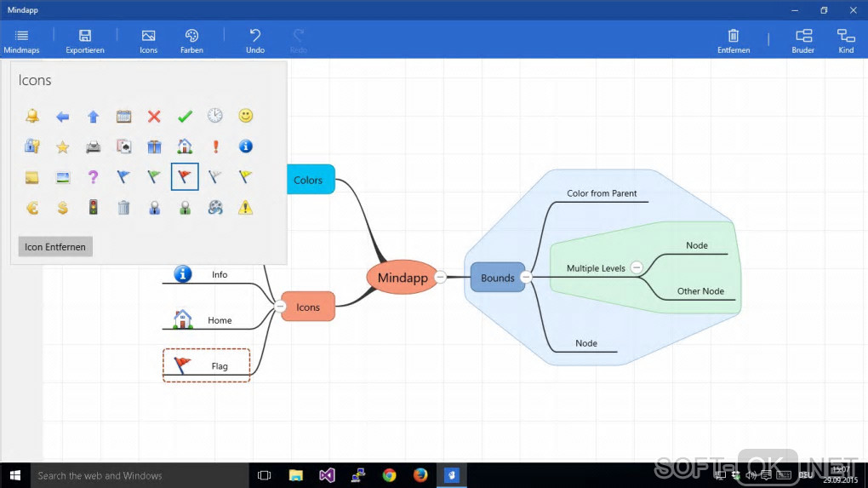The height and width of the screenshot is (488, 868).
Task: Select the landscape picture icon
Action: coord(63,177)
